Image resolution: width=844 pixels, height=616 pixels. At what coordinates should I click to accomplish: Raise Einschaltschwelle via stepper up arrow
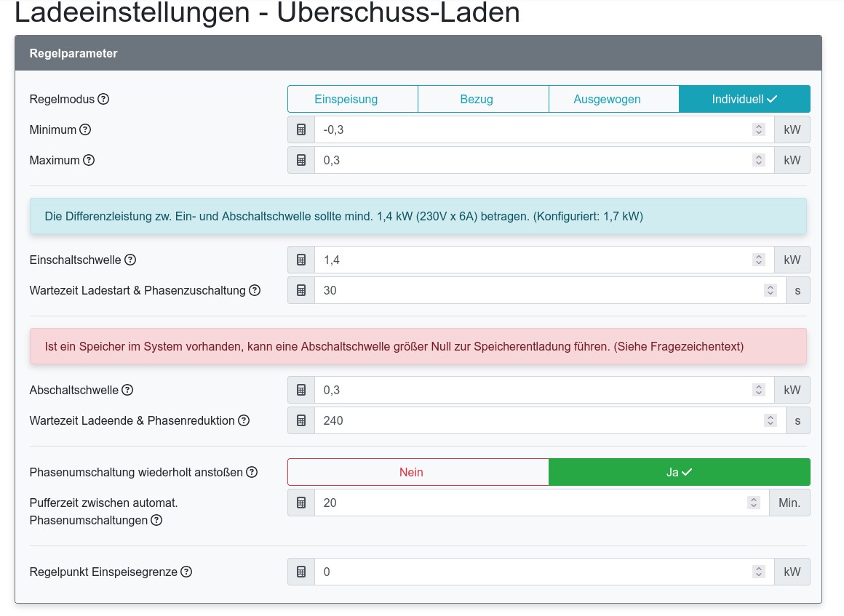click(x=758, y=256)
